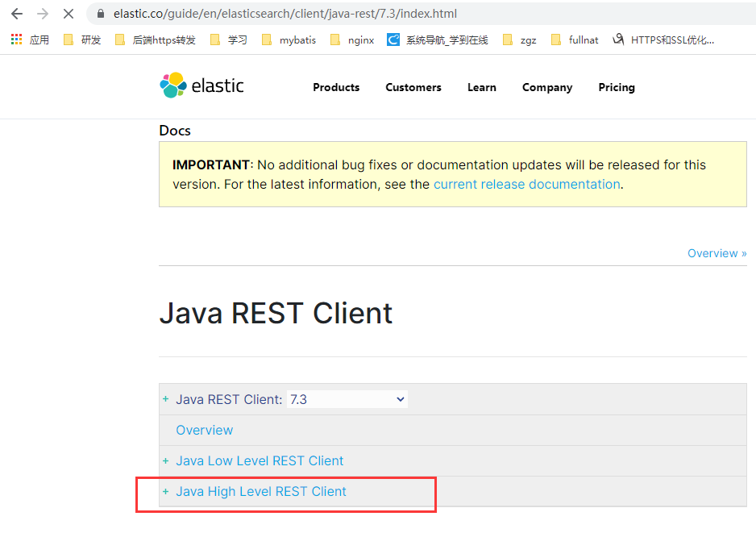Image resolution: width=756 pixels, height=533 pixels.
Task: Click the lock icon in address bar
Action: pos(100,14)
